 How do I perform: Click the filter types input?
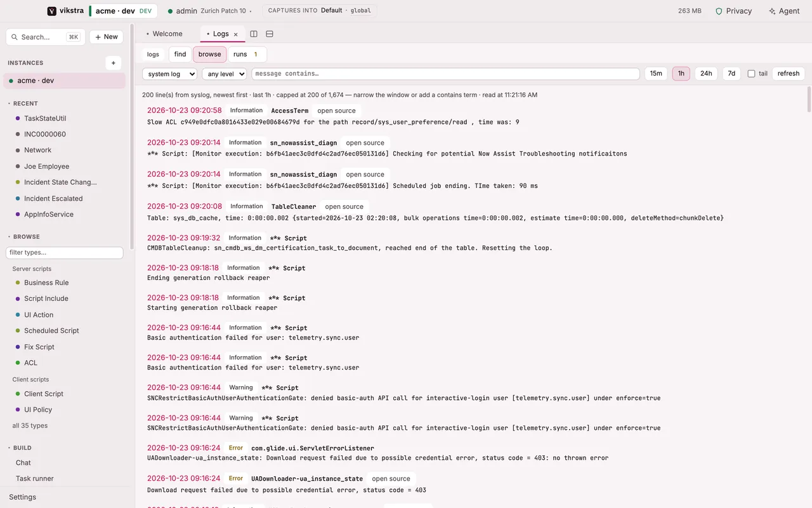(64, 253)
